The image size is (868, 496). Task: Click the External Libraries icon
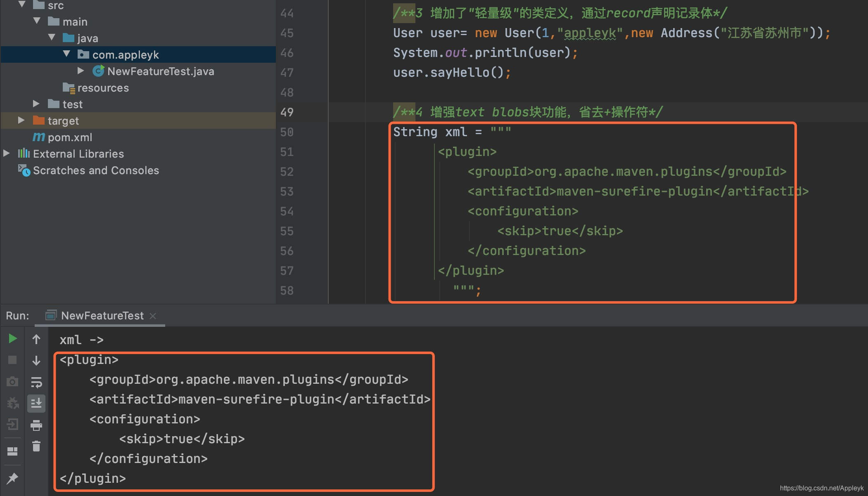click(x=24, y=154)
